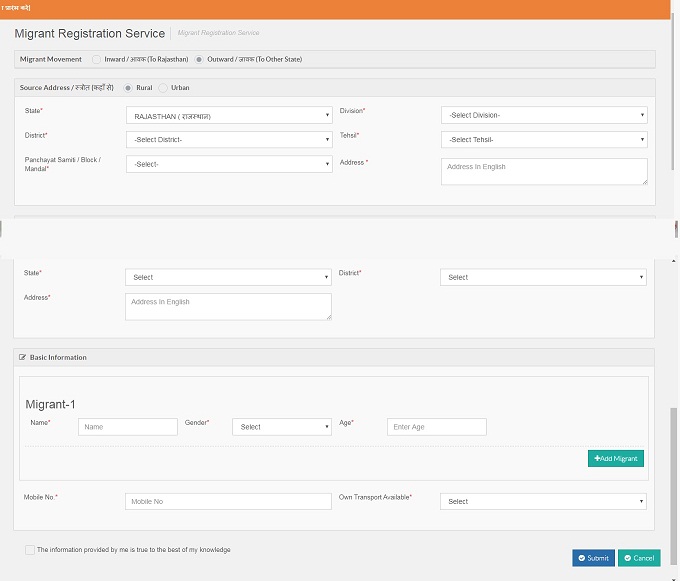
Task: Choose Rural source address option
Action: click(x=128, y=88)
